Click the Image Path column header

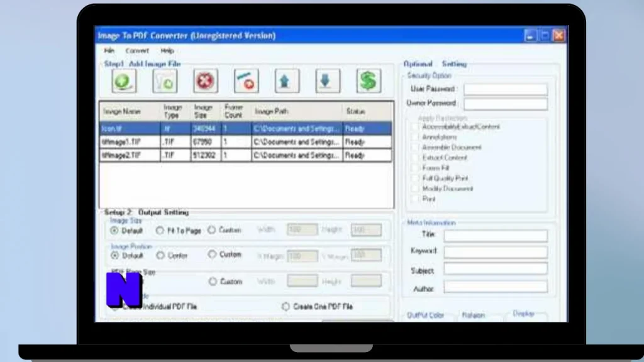[297, 112]
